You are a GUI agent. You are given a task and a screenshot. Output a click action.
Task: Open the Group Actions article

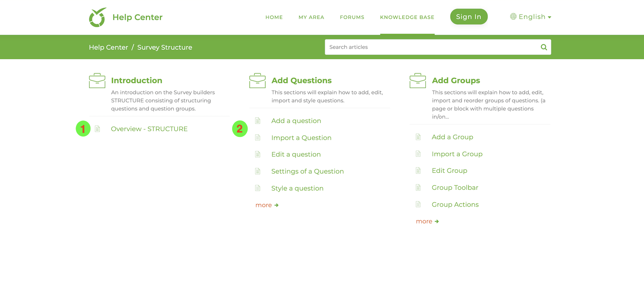455,205
